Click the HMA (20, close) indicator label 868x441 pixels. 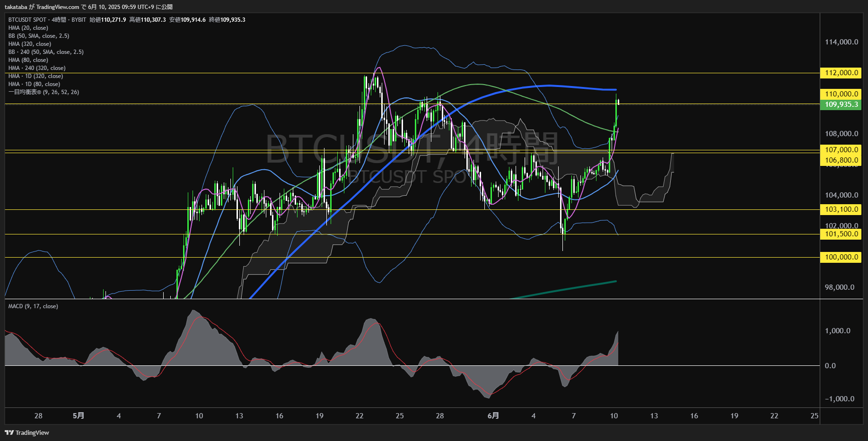tap(28, 28)
